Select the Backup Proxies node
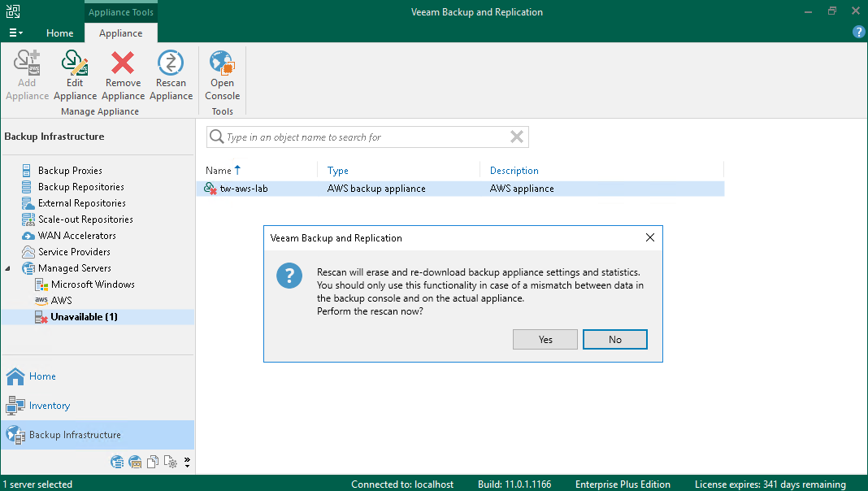 tap(70, 171)
